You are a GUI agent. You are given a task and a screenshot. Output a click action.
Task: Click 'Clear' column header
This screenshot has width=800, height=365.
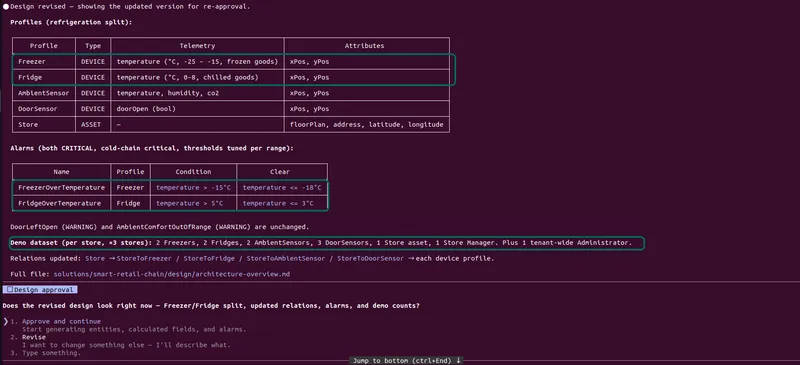point(282,172)
